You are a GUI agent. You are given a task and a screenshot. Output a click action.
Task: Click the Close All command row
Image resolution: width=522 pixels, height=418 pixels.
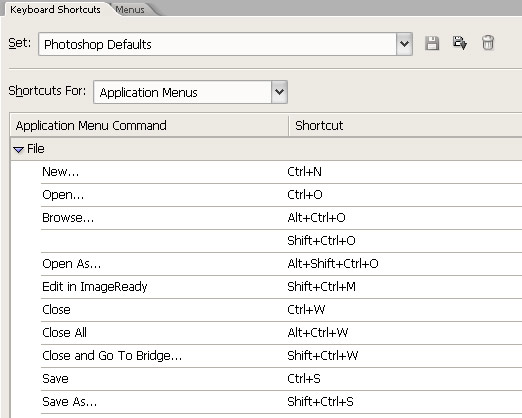pos(281,333)
